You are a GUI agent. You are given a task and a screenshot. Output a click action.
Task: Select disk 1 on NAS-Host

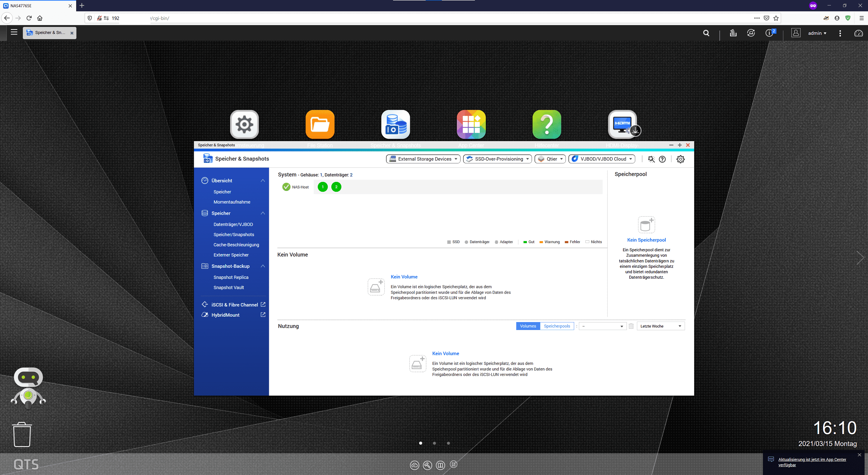click(322, 187)
